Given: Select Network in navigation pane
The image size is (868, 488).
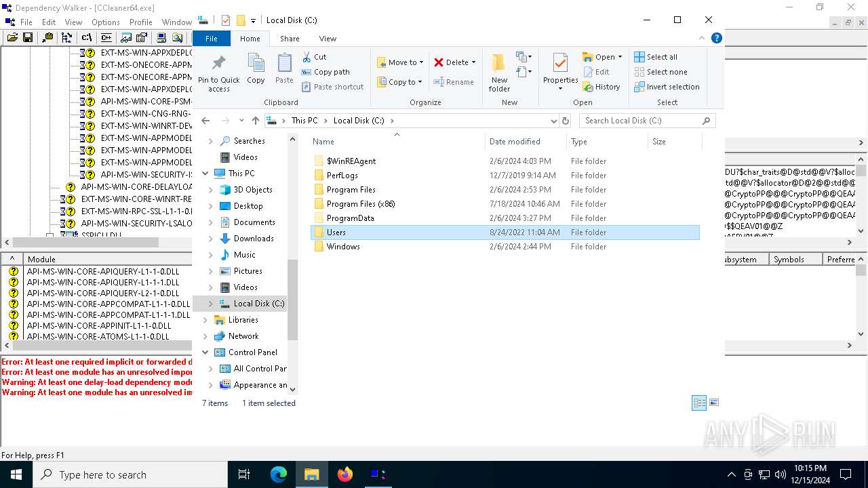Looking at the screenshot, I should click(243, 336).
